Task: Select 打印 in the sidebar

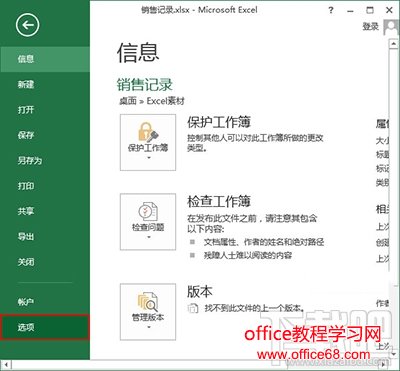Action: (x=45, y=186)
